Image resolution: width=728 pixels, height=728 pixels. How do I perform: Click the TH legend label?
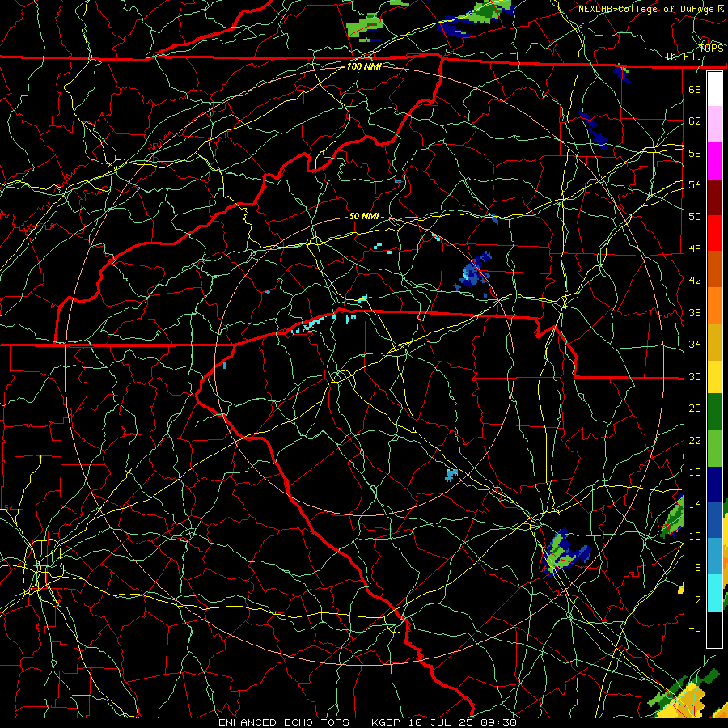695,632
